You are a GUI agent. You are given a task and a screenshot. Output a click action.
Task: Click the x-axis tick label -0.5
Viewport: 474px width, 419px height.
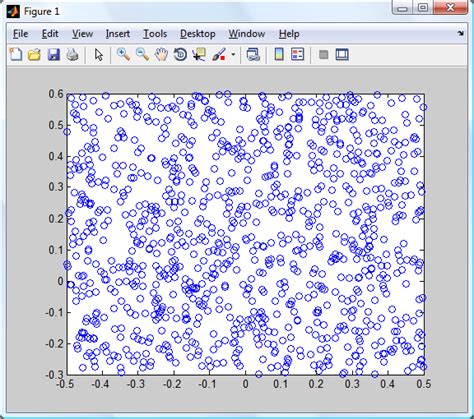pos(65,384)
